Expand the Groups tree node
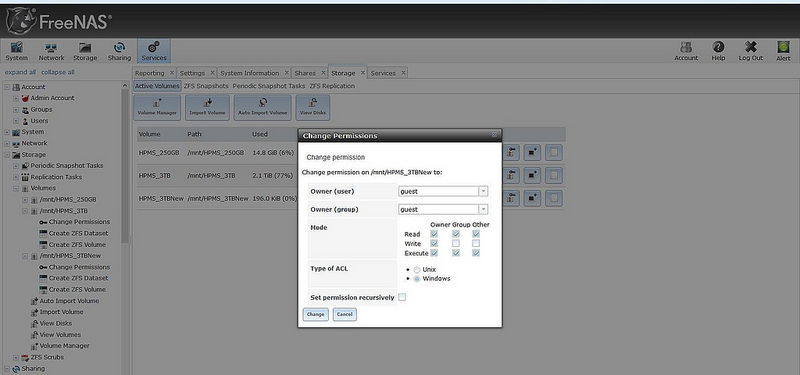This screenshot has width=800, height=375. pyautogui.click(x=16, y=110)
